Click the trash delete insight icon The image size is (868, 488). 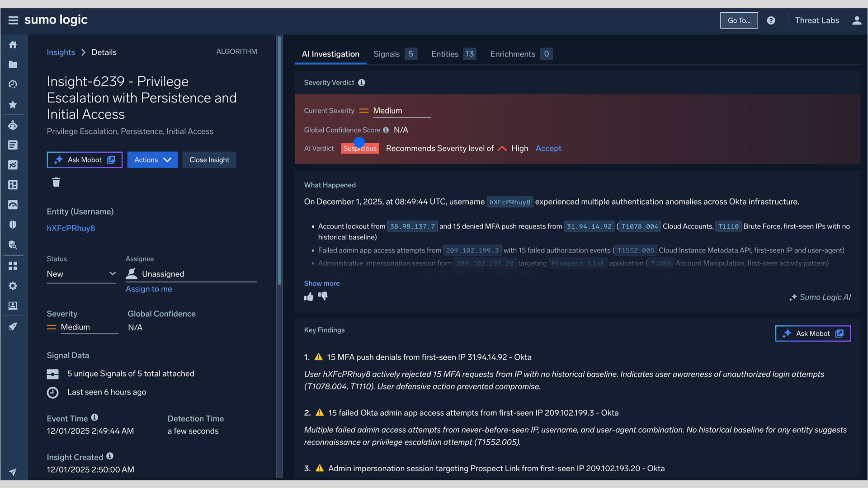[56, 182]
